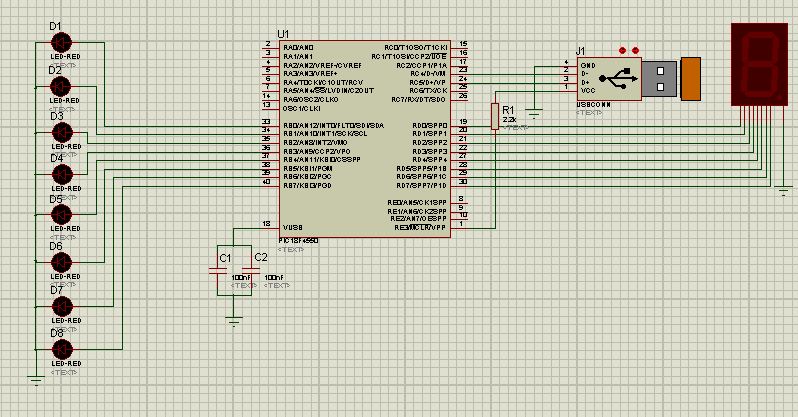This screenshot has height=417, width=798.
Task: Click the RE0/AN5/CK1SPP pin label
Action: pyautogui.click(x=417, y=203)
